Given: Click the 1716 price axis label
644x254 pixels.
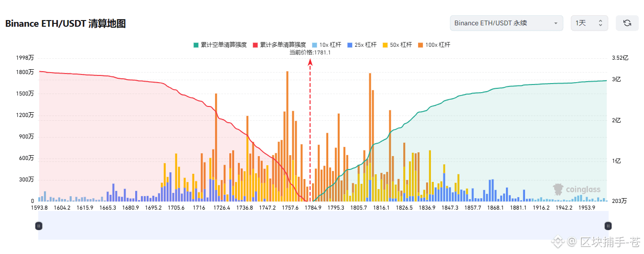Looking at the screenshot, I should pyautogui.click(x=199, y=208).
